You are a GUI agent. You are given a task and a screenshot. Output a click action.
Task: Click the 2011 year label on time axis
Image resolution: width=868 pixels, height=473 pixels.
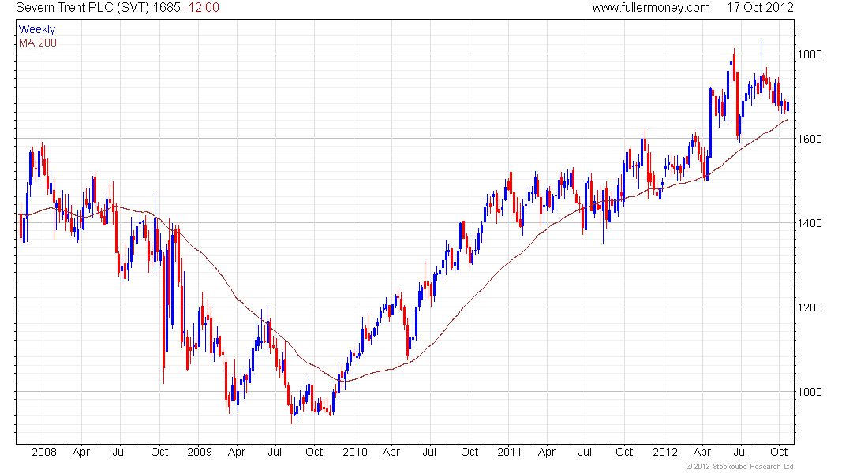tap(509, 452)
